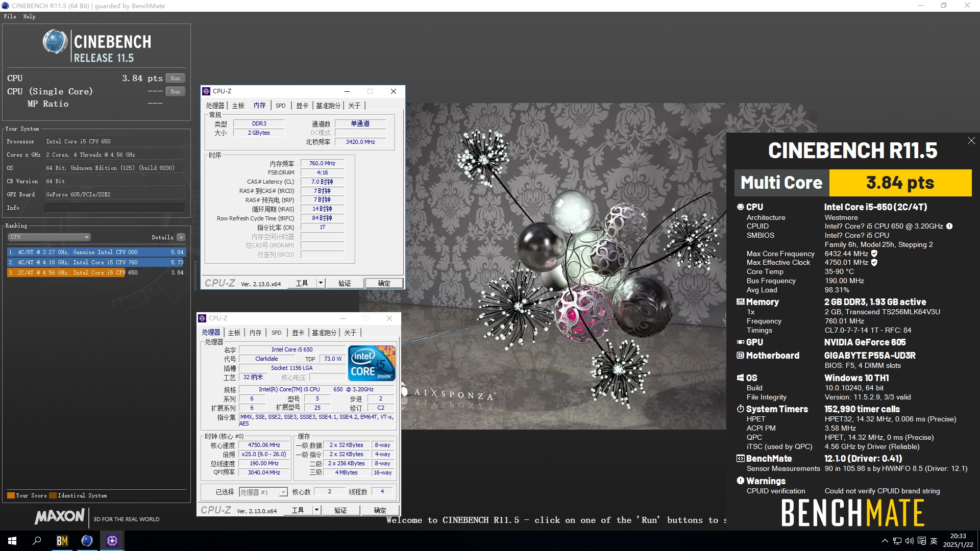This screenshot has height=551, width=980.
Task: Click the 4750.06 MHz core speed field
Action: [x=264, y=445]
